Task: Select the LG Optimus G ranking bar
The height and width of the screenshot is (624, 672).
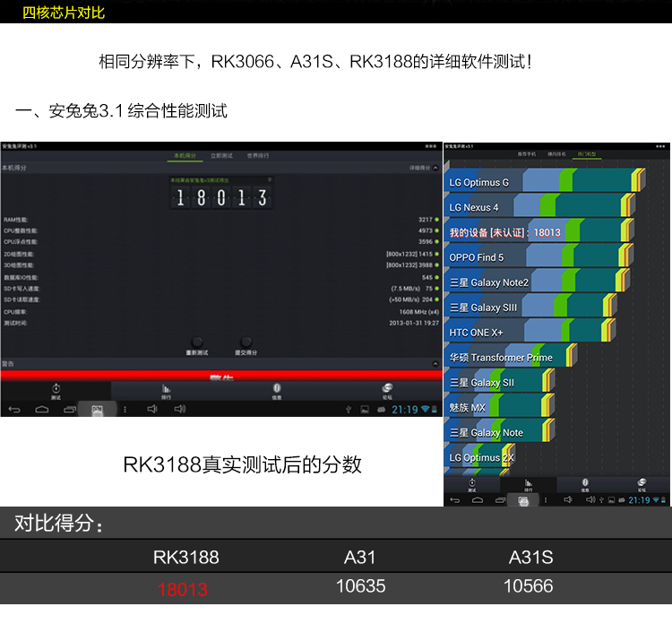Action: pos(544,180)
